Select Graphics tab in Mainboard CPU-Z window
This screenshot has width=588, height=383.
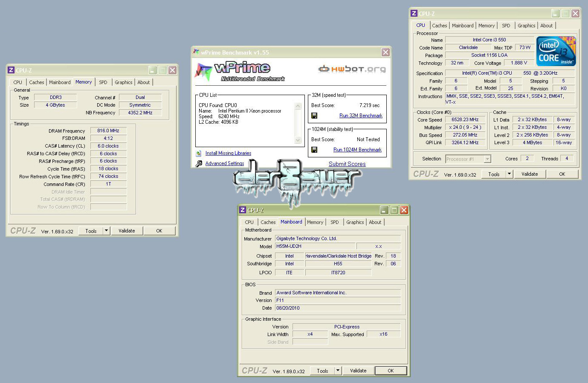coord(355,222)
